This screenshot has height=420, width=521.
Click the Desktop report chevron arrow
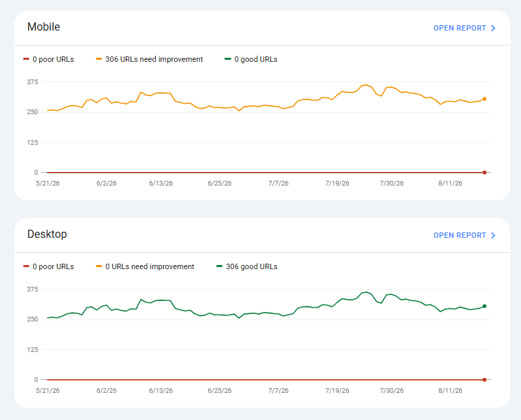(493, 235)
